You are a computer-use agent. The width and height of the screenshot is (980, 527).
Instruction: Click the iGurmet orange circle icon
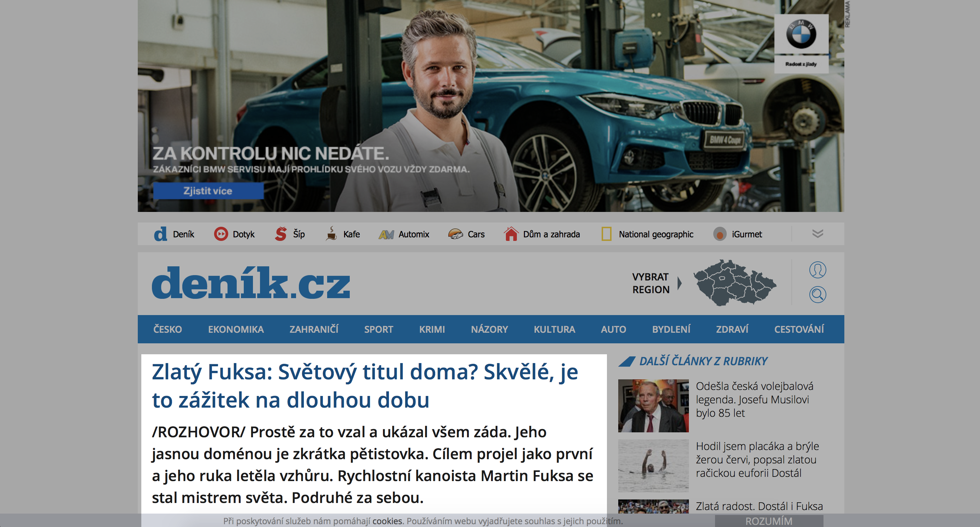pyautogui.click(x=719, y=234)
